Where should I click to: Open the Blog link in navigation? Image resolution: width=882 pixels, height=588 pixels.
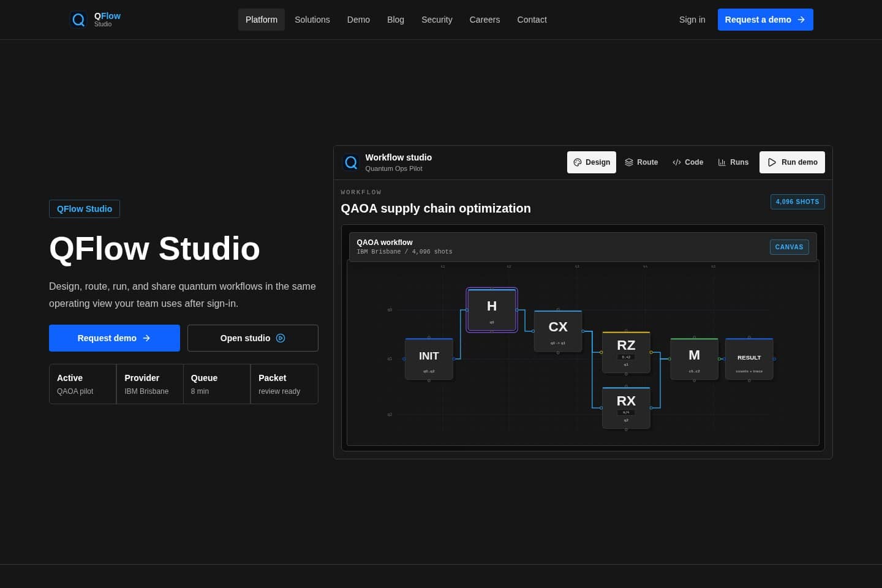coord(396,20)
